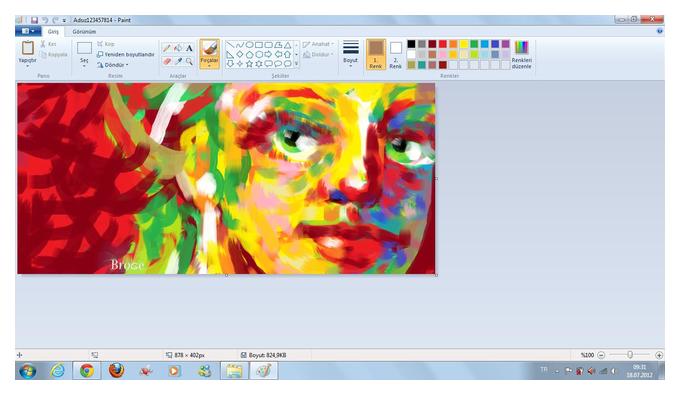The image size is (680, 395).
Task: Select the Magnifier tool
Action: [189, 62]
